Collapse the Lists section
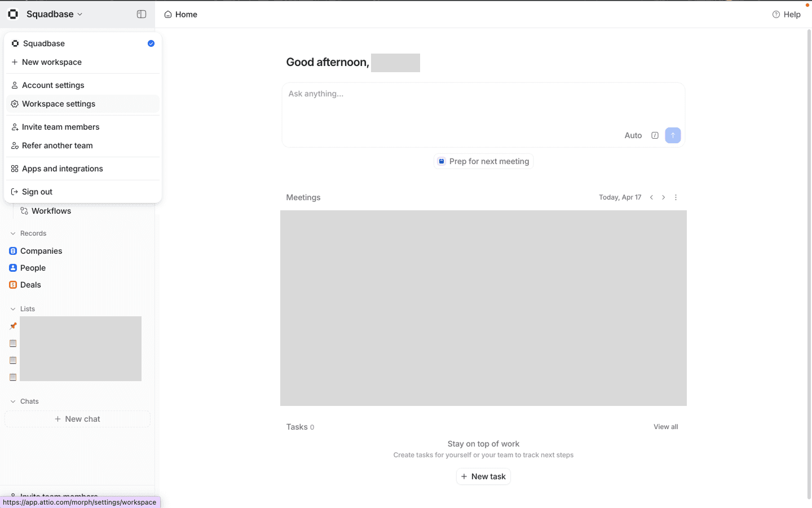Image resolution: width=812 pixels, height=508 pixels. [x=13, y=309]
